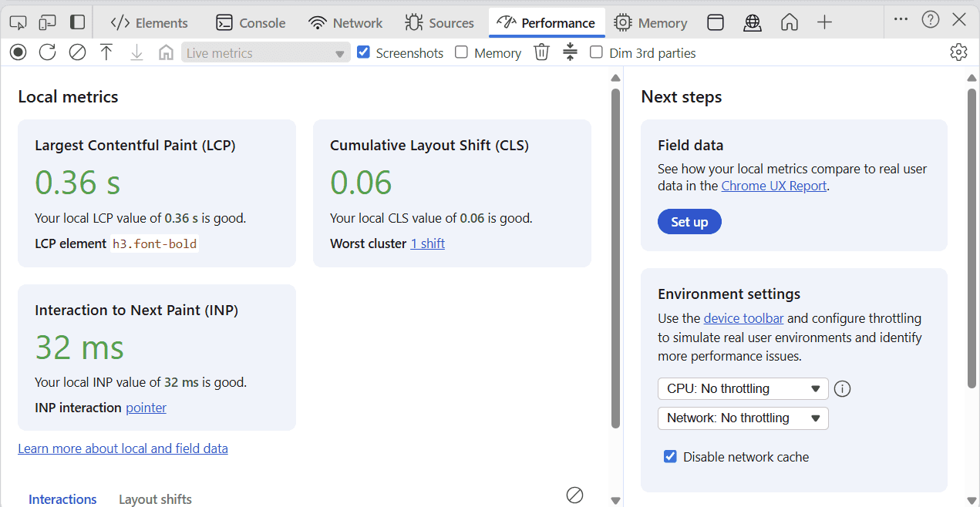Enable the Memory checkbox
Viewport: 980px width, 507px height.
[462, 52]
